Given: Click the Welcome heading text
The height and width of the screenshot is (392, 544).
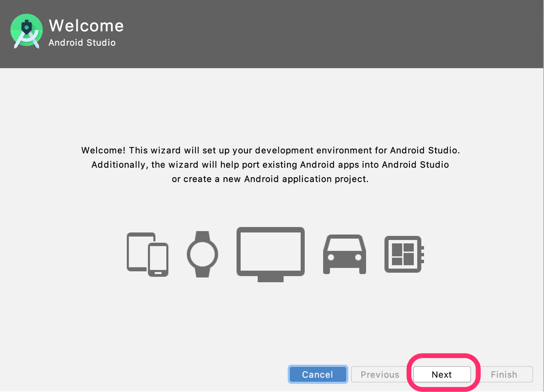Looking at the screenshot, I should pos(86,25).
